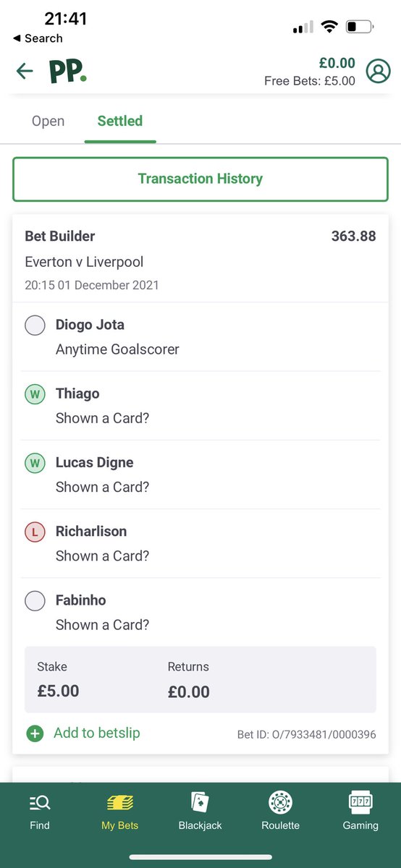Tap the Thiago won status indicator
The height and width of the screenshot is (868, 401).
(x=35, y=394)
